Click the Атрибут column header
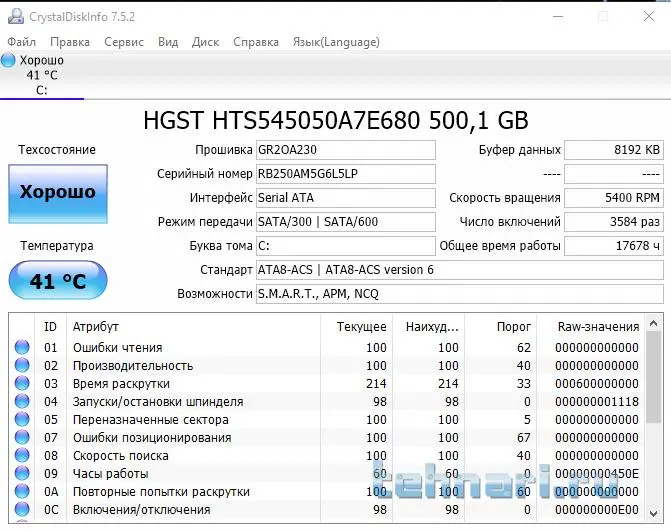Screen dimensions: 671x531 point(193,326)
